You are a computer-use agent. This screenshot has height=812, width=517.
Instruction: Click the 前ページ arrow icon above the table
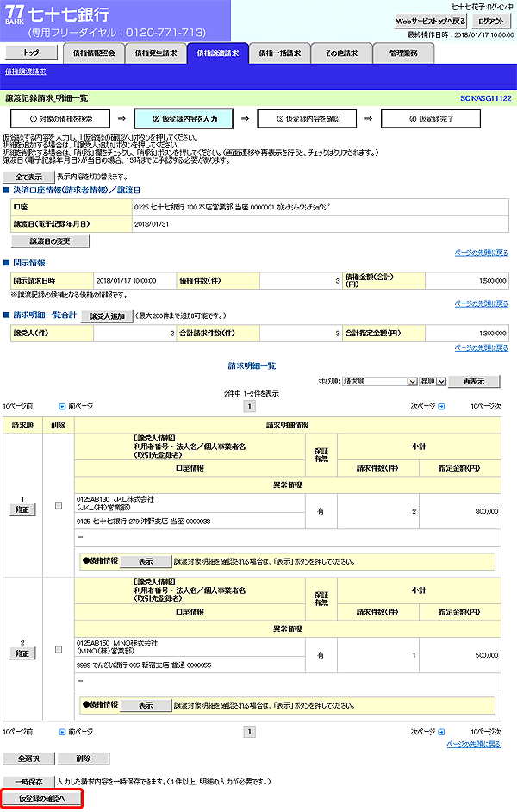[63, 407]
